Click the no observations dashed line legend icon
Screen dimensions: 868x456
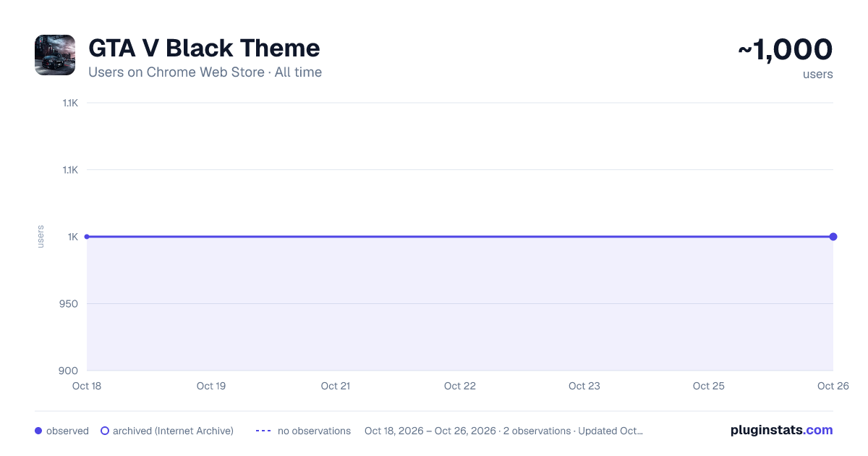tap(263, 431)
